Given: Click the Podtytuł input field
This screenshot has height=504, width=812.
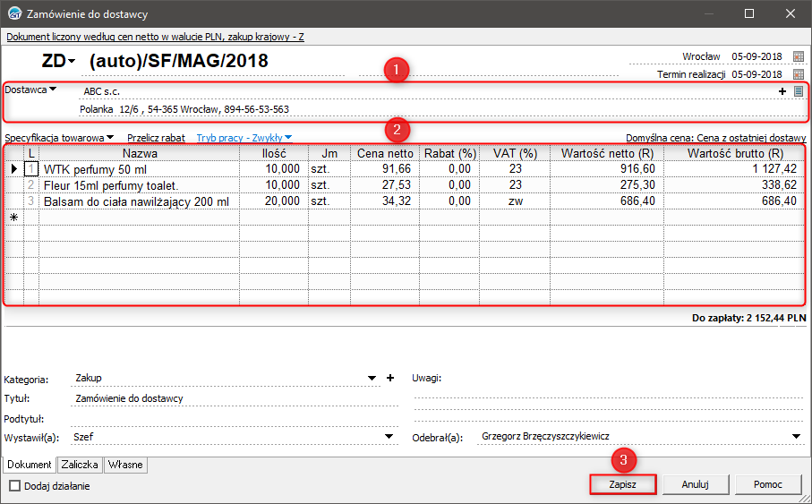Looking at the screenshot, I should pos(234,419).
